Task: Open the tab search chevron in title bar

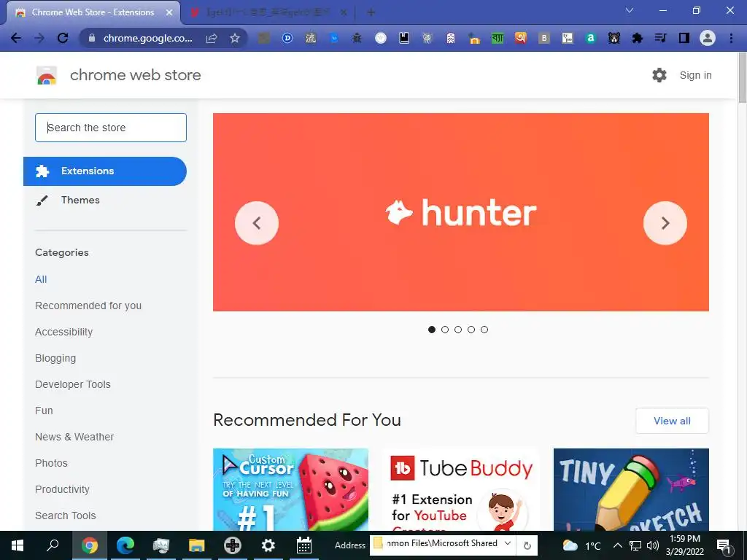Action: (630, 10)
